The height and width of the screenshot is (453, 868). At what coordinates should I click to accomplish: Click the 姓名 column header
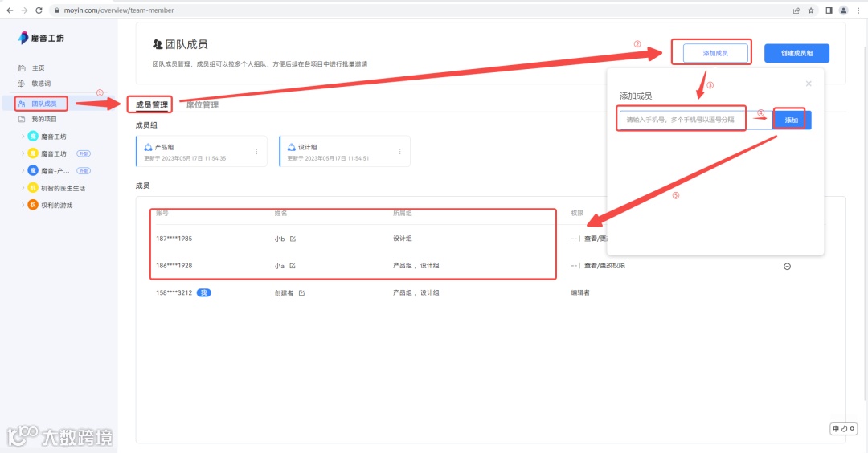coord(280,213)
